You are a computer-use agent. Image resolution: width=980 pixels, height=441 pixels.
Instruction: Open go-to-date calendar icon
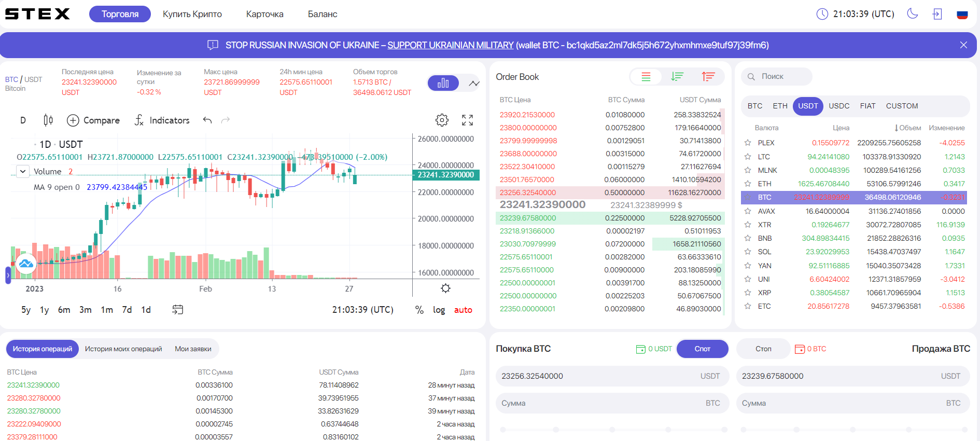click(x=177, y=310)
